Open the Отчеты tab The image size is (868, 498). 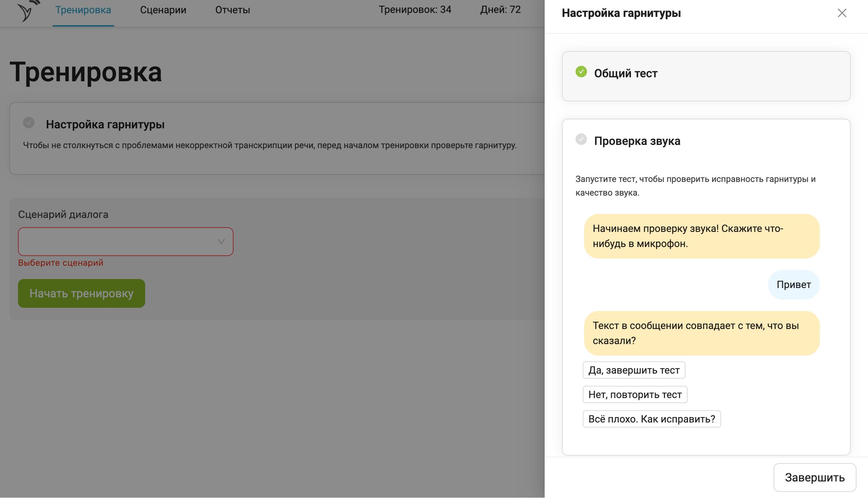click(232, 10)
